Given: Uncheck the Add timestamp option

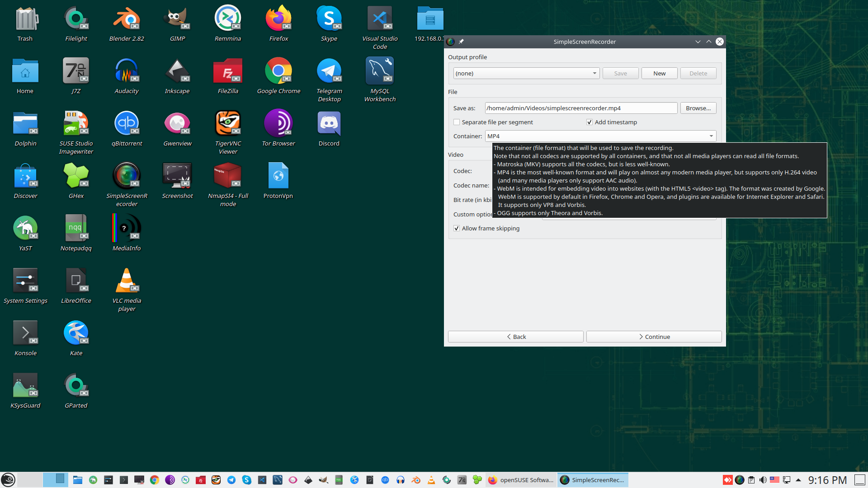Looking at the screenshot, I should click(590, 122).
